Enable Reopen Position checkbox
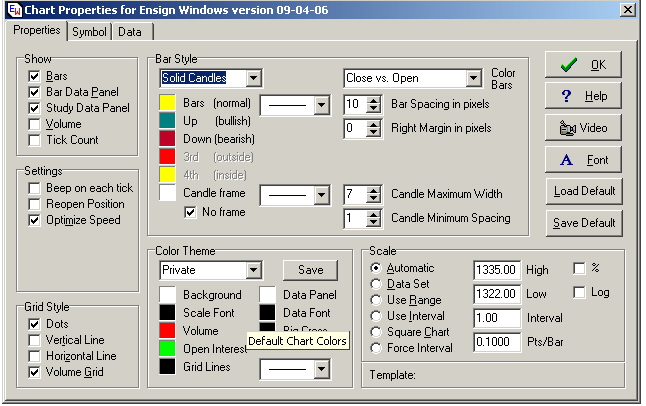The width and height of the screenshot is (646, 406). 34,204
